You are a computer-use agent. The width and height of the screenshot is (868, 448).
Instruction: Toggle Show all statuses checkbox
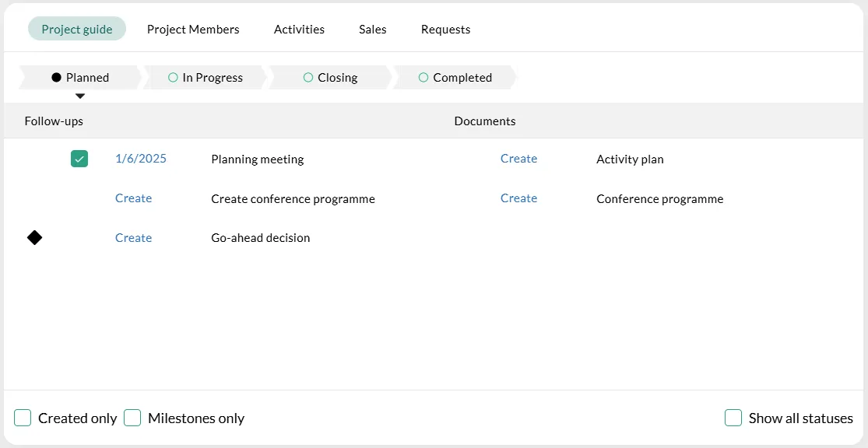coord(733,418)
